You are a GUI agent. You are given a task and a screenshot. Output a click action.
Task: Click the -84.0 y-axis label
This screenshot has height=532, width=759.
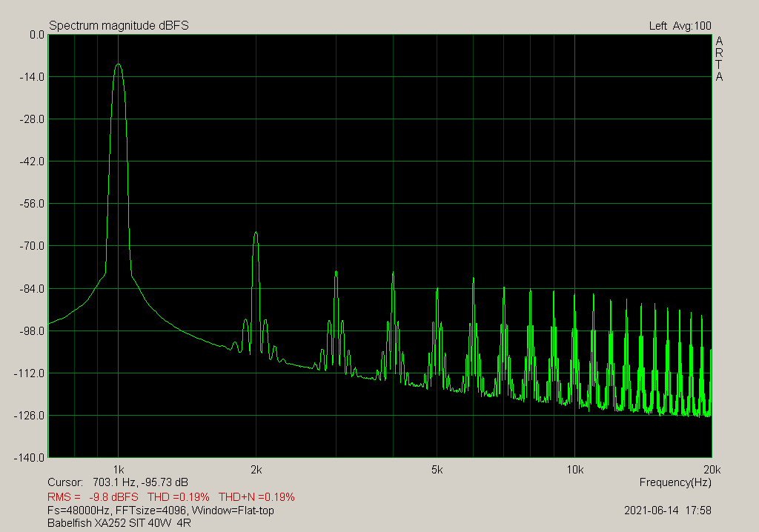coord(31,288)
